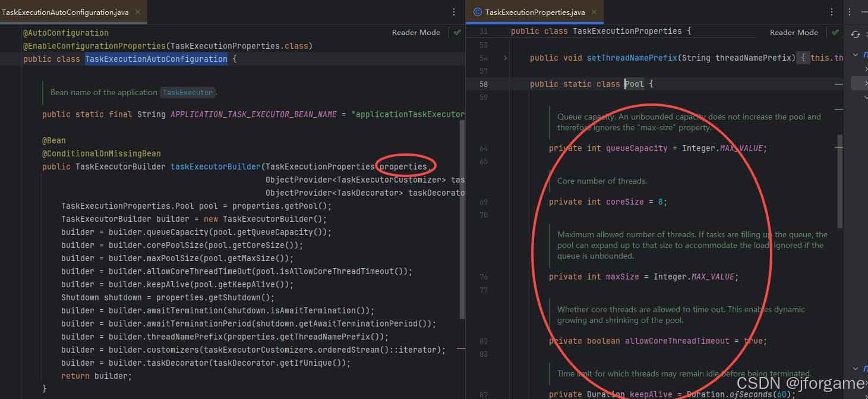This screenshot has height=399, width=868.
Task: Click 'return builder;' statement
Action: click(97, 376)
